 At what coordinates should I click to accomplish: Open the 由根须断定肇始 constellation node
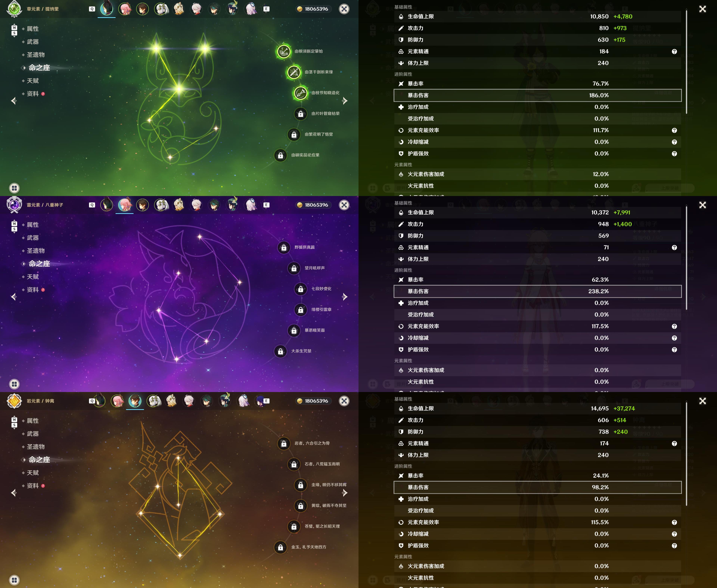coord(284,52)
